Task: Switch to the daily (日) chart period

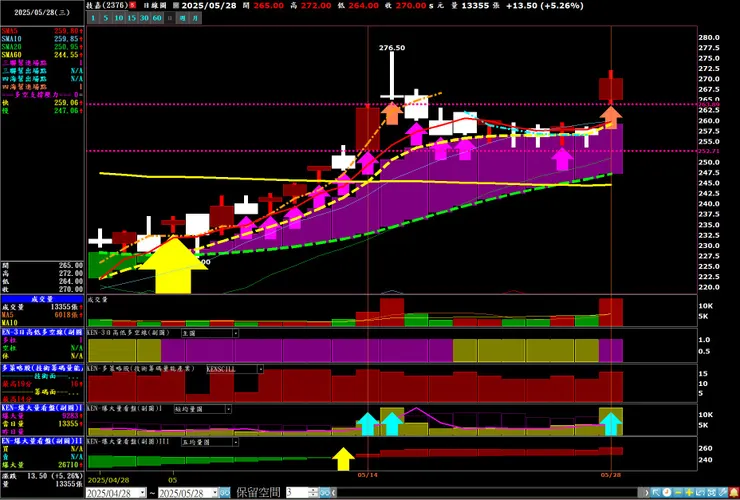Action: 169,18
